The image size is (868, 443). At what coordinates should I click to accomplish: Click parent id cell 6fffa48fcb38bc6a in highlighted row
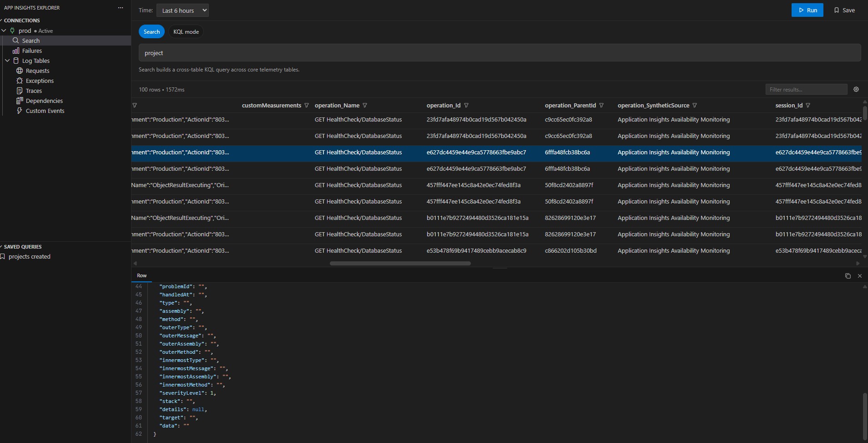point(567,153)
